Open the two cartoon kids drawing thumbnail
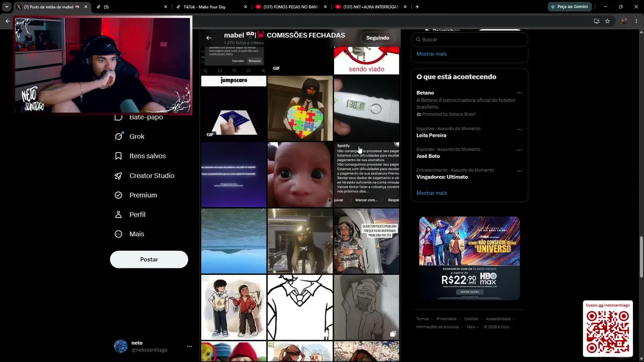 [234, 307]
